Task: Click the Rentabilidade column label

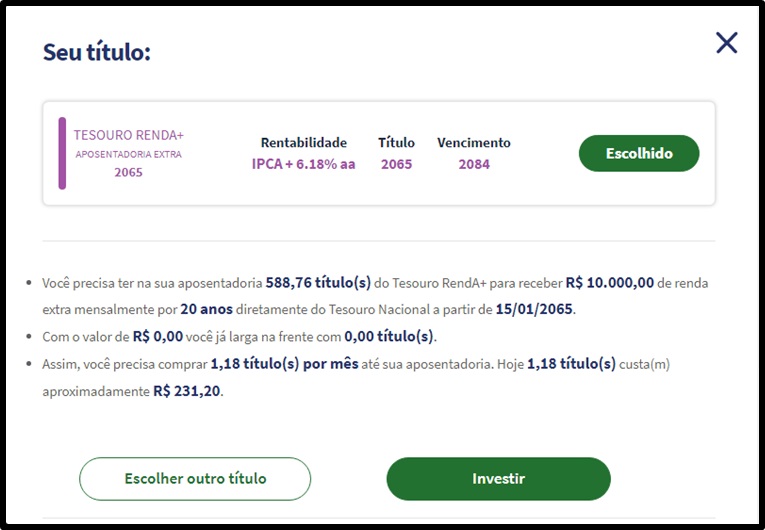Action: (303, 143)
